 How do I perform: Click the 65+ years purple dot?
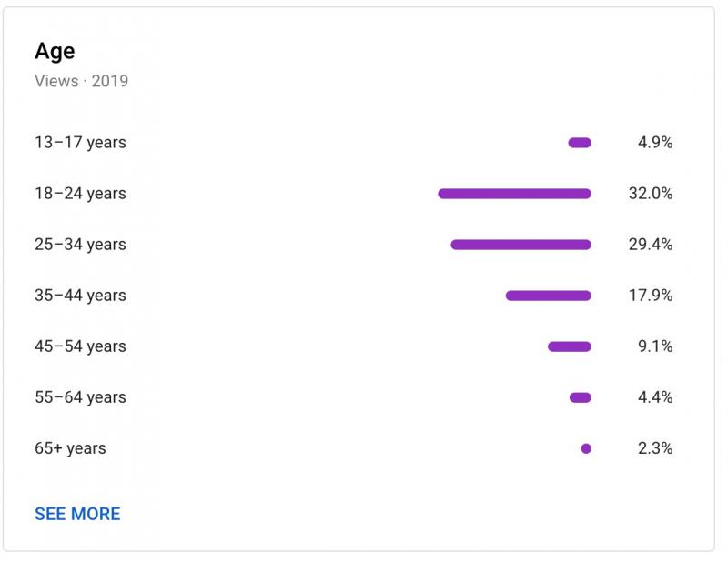pos(585,447)
